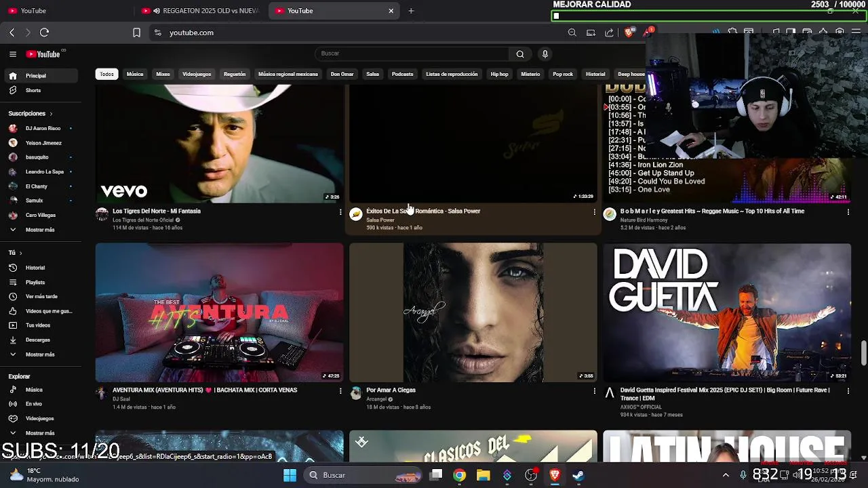This screenshot has height=488, width=868.
Task: Select the Regueton filter chip
Action: pos(235,74)
